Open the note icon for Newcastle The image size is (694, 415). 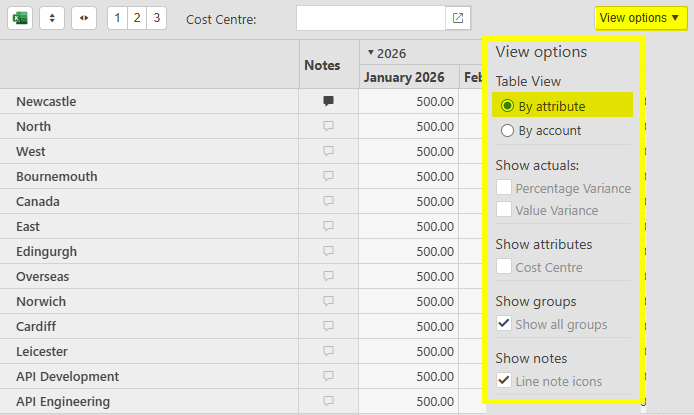pos(328,101)
